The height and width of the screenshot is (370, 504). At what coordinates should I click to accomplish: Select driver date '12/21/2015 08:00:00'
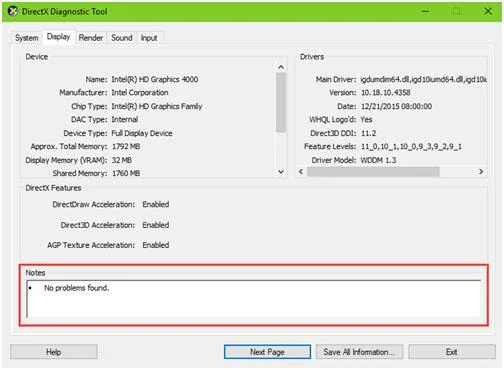point(396,106)
